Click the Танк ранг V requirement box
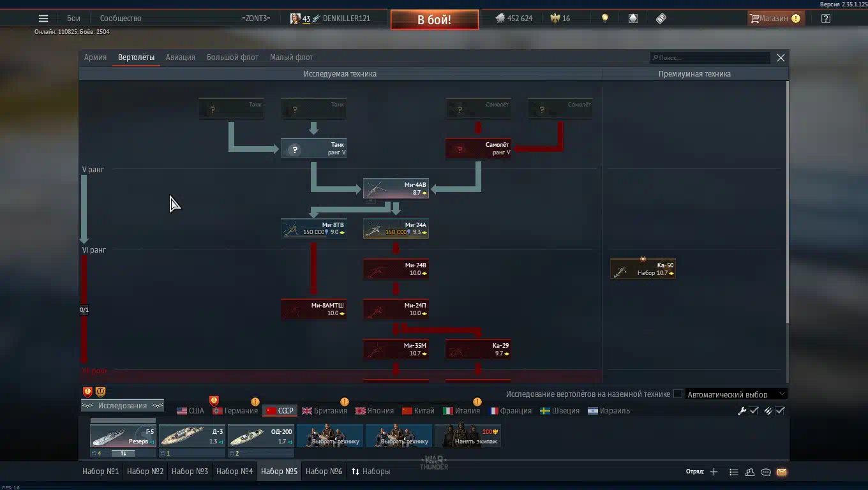 (x=313, y=148)
